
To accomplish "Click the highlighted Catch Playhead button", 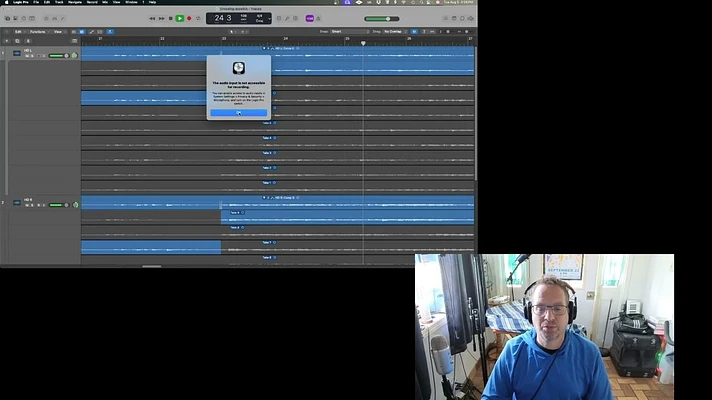I will tap(110, 32).
